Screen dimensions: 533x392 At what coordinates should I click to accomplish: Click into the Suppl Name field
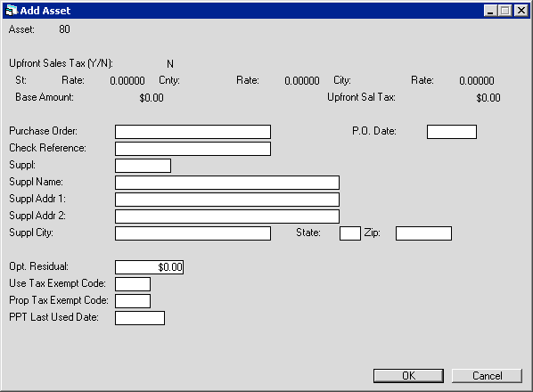click(x=227, y=183)
